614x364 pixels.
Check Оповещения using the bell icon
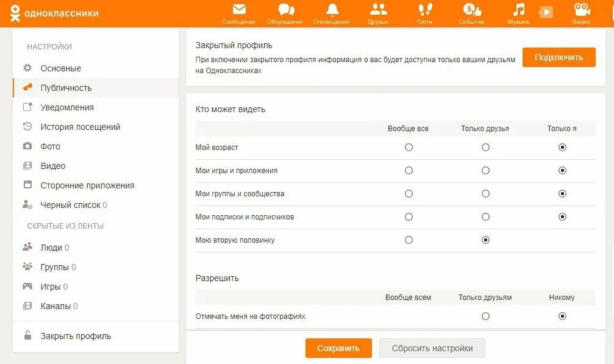332,12
